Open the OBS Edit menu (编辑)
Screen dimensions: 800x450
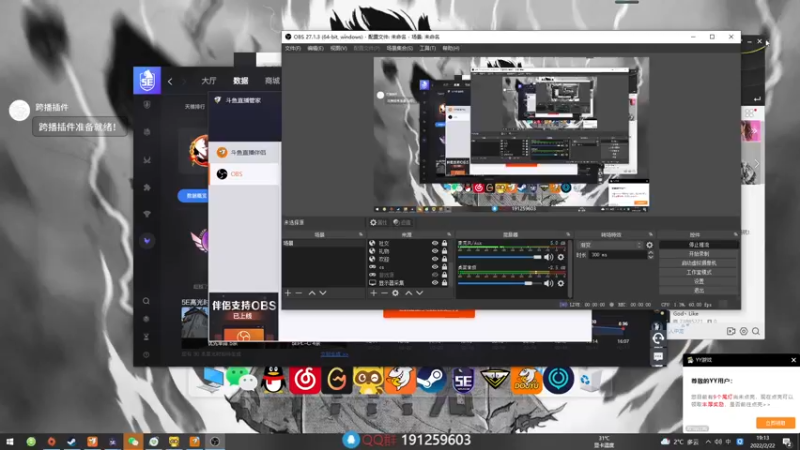click(x=315, y=48)
